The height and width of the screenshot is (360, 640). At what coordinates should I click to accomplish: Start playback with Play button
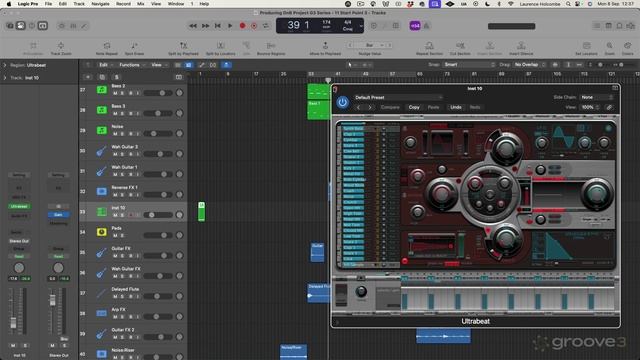(x=230, y=26)
